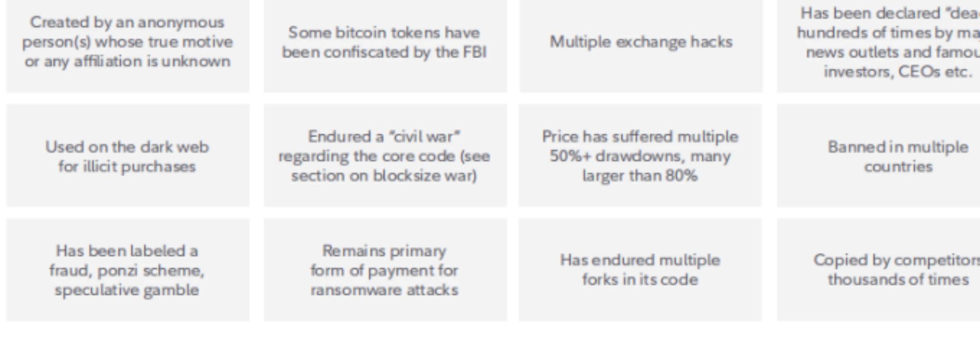Click the 'Used on the dark web' card

pos(127,156)
